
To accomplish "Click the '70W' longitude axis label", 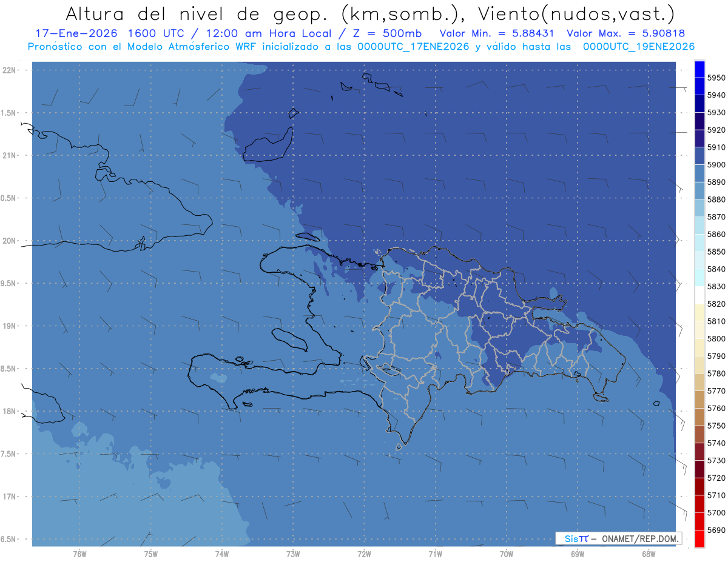I will (507, 554).
